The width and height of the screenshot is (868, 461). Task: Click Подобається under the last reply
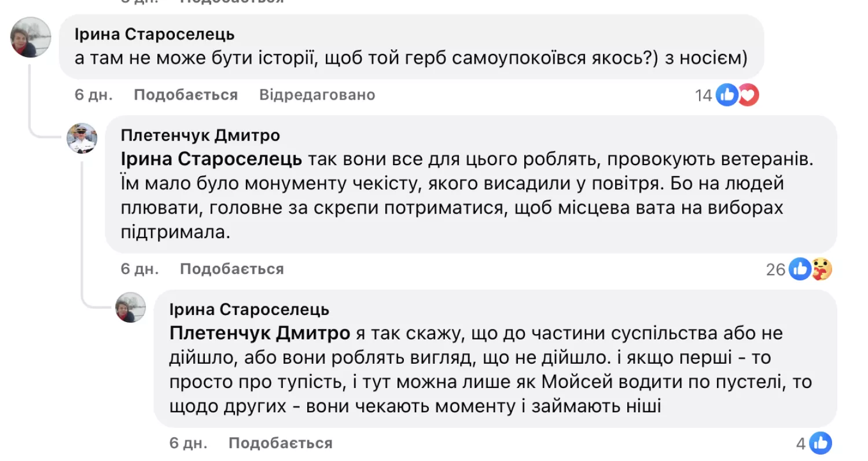(281, 443)
